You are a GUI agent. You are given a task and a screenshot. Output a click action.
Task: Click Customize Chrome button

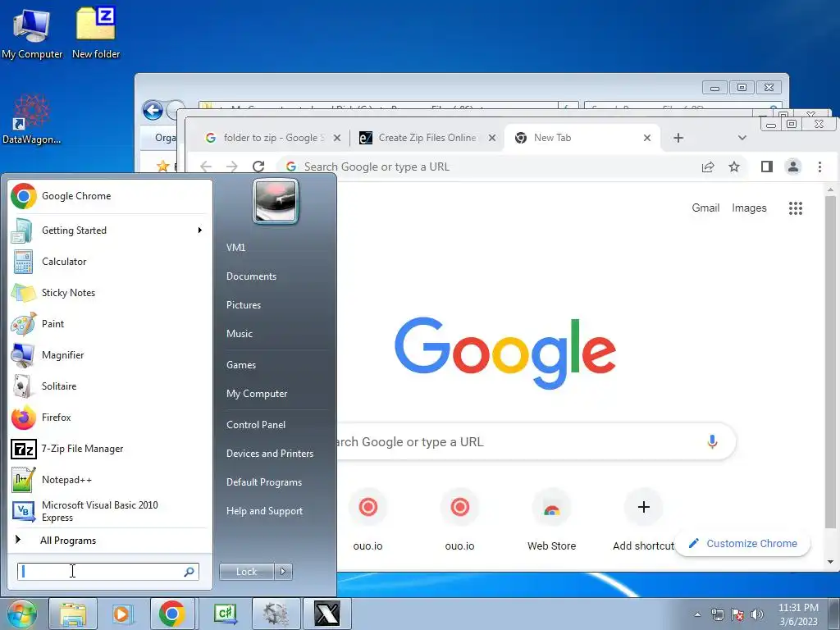click(742, 543)
